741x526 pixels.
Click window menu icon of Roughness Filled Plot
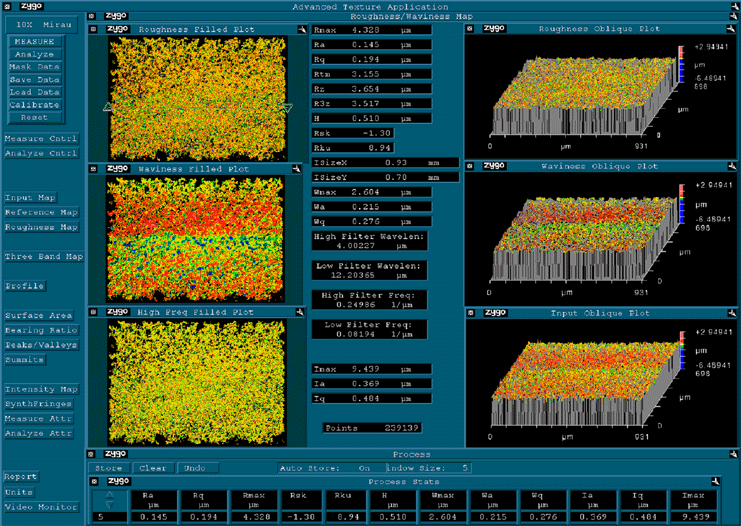[93, 29]
